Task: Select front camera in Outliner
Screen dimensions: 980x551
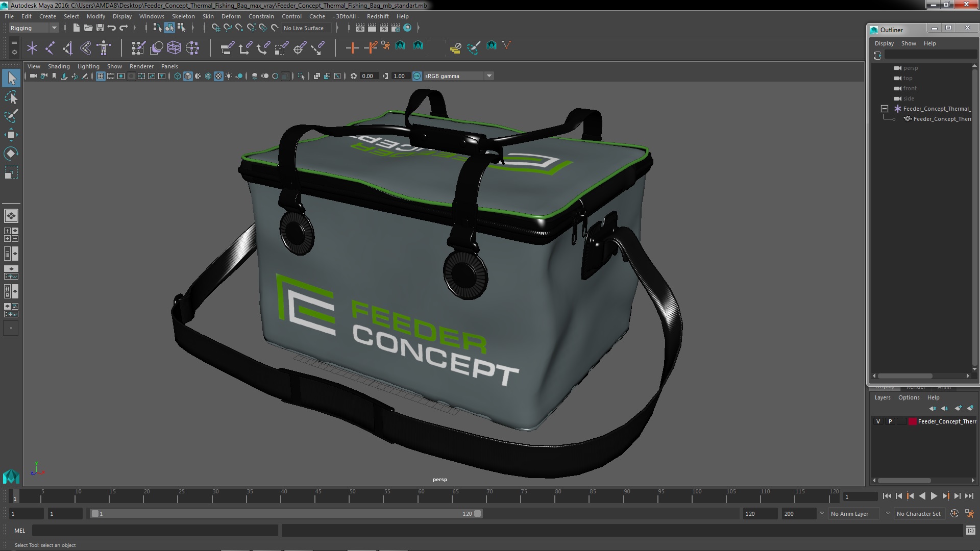Action: click(910, 88)
